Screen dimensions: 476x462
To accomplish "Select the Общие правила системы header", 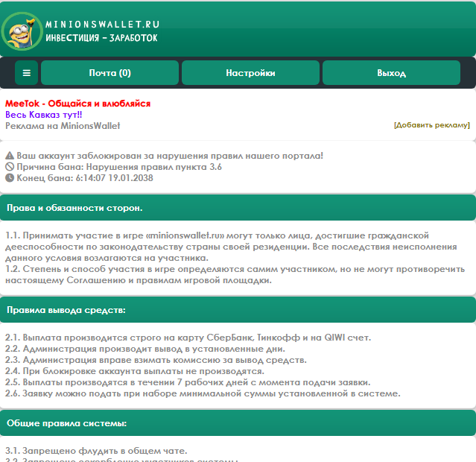I will click(67, 423).
